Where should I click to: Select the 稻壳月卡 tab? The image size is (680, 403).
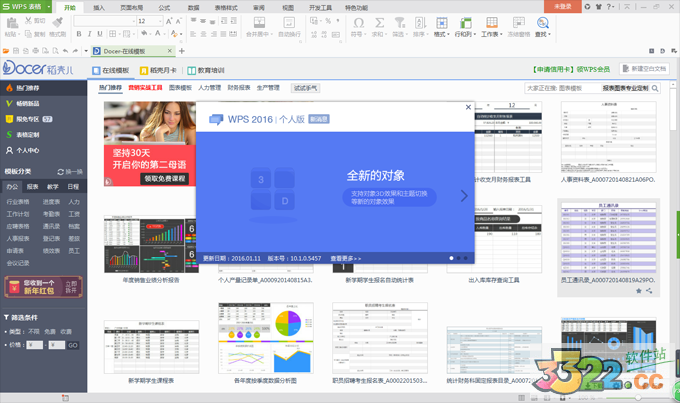pos(158,70)
